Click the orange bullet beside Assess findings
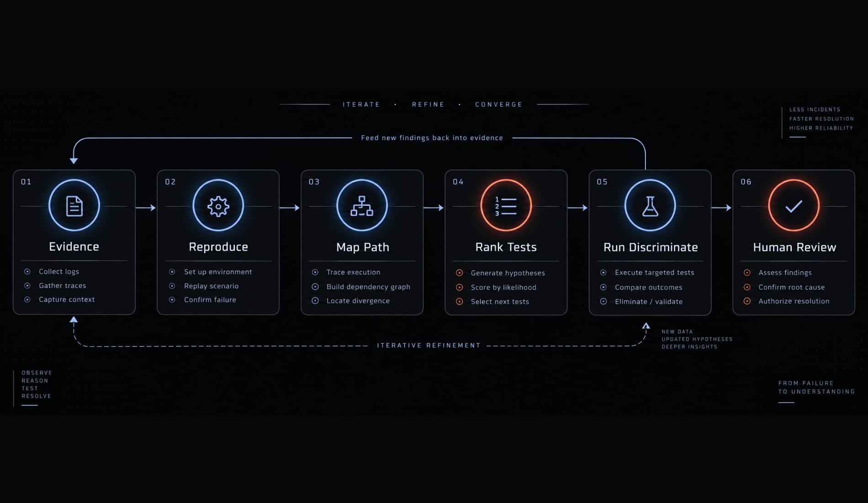This screenshot has height=503, width=868. tap(747, 273)
